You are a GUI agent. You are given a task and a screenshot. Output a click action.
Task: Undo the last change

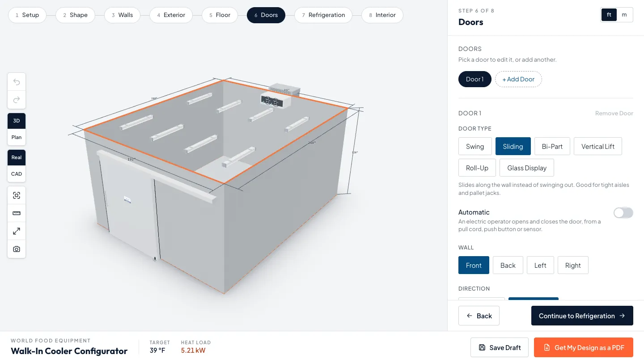(x=17, y=82)
